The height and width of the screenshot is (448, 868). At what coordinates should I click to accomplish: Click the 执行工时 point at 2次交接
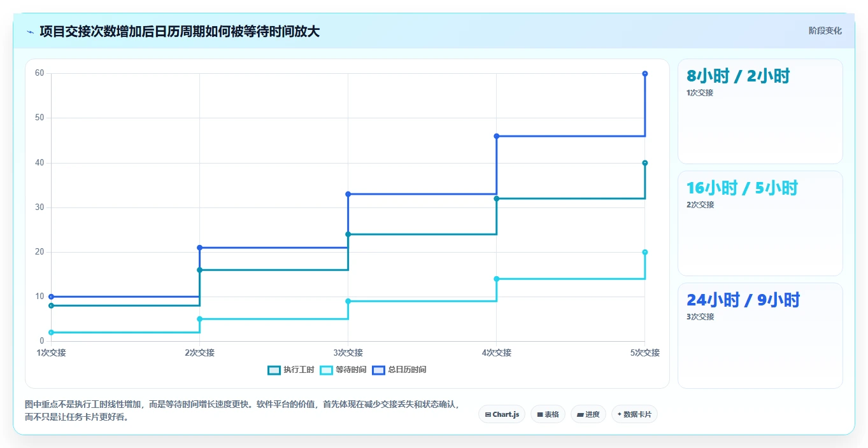click(x=200, y=270)
